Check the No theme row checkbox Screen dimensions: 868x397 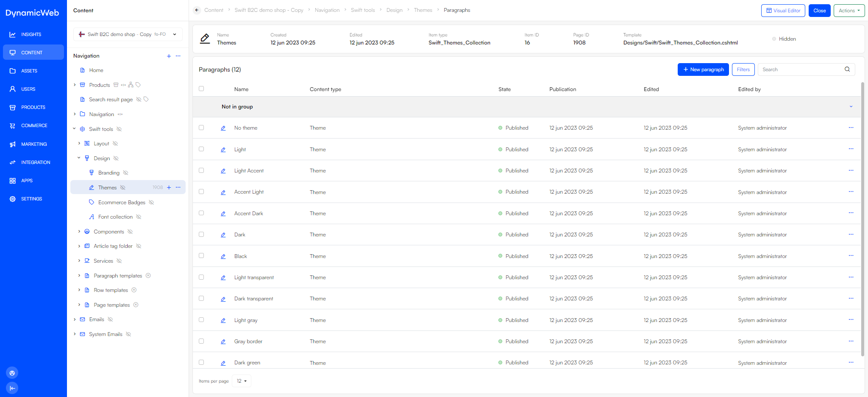pyautogui.click(x=201, y=128)
